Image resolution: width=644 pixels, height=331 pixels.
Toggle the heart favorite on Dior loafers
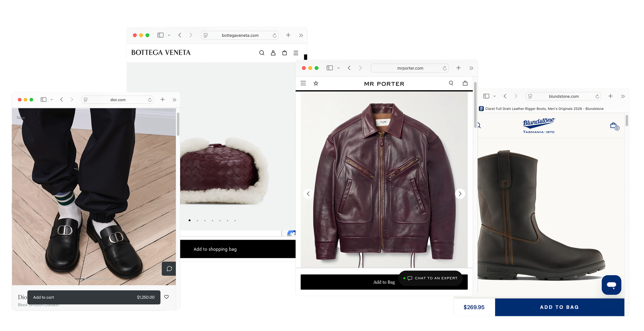click(166, 297)
